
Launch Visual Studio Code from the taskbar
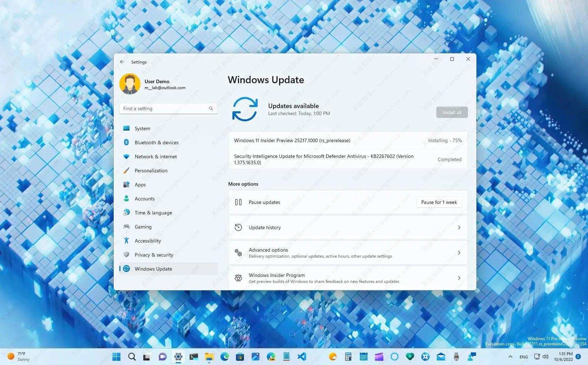[301, 357]
